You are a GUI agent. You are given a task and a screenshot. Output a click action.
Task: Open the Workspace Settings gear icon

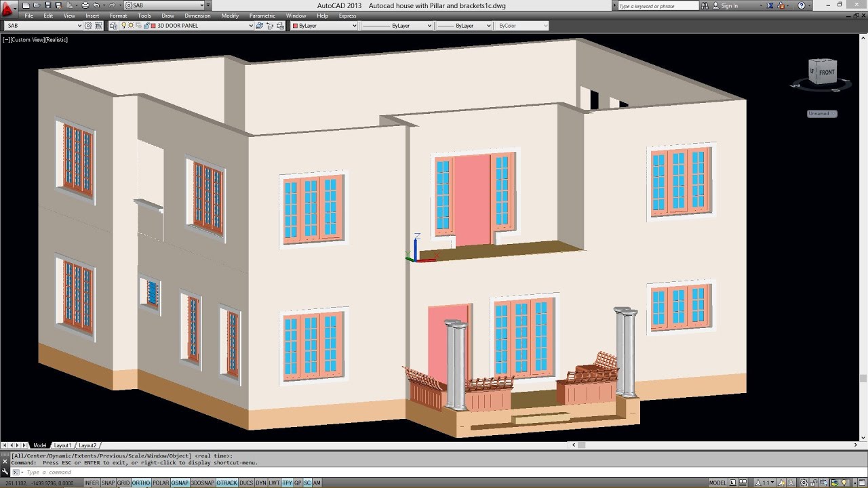(x=88, y=26)
